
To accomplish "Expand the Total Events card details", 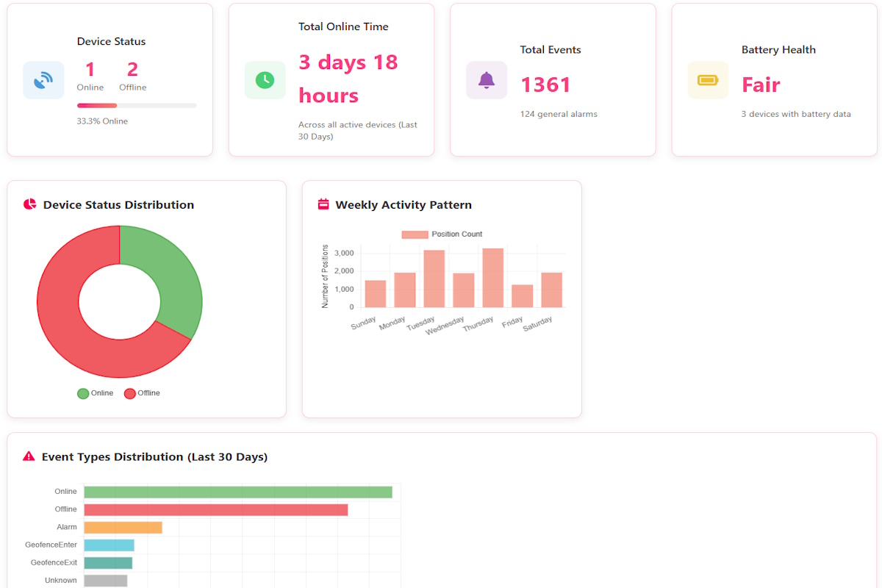I will pos(552,79).
